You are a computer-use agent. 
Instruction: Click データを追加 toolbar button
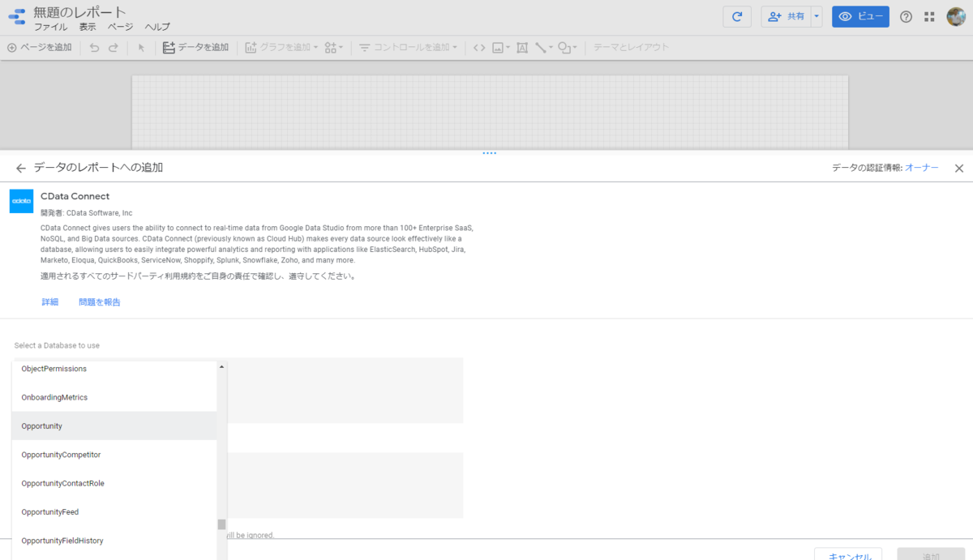pyautogui.click(x=195, y=48)
